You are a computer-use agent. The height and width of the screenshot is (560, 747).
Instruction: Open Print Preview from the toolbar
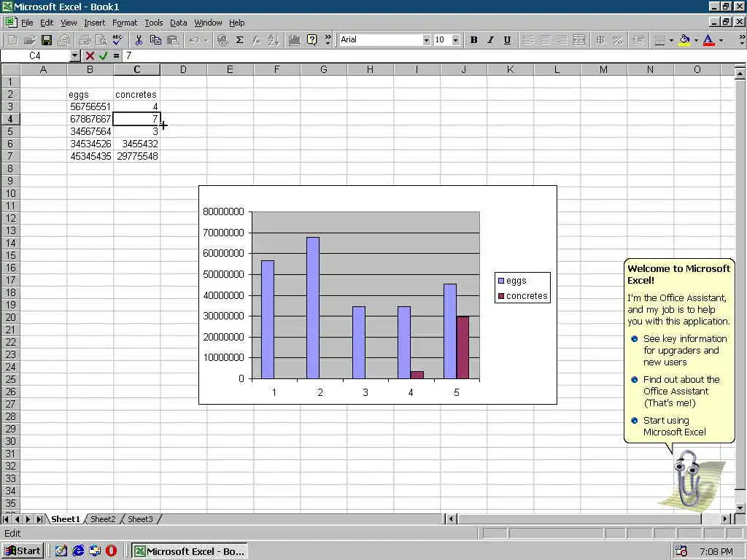click(x=101, y=40)
